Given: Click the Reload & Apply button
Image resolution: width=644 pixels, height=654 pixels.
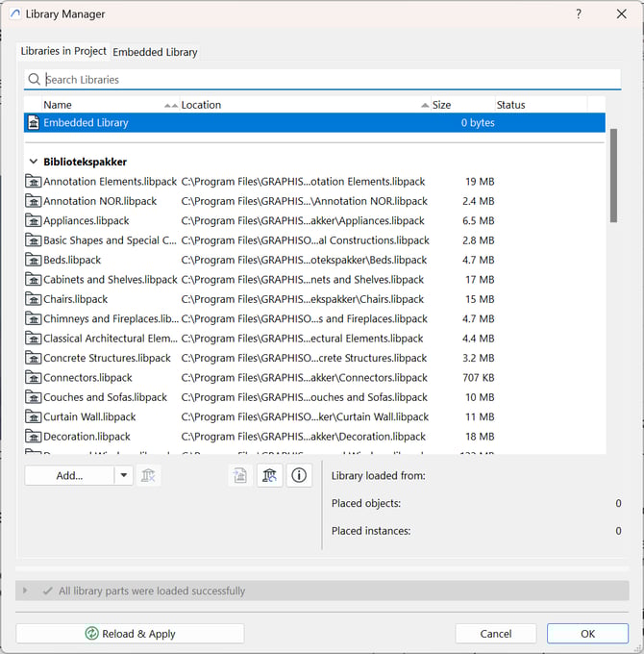Looking at the screenshot, I should (x=130, y=634).
